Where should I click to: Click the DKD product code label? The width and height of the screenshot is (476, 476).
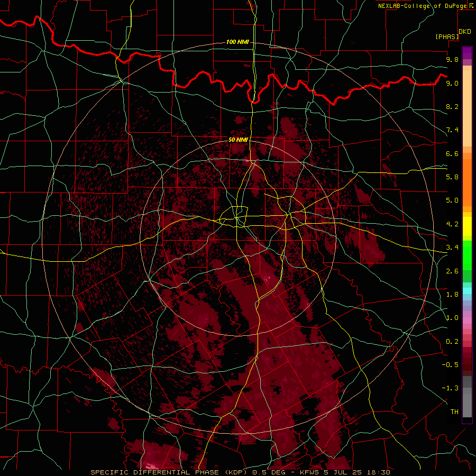tap(465, 32)
